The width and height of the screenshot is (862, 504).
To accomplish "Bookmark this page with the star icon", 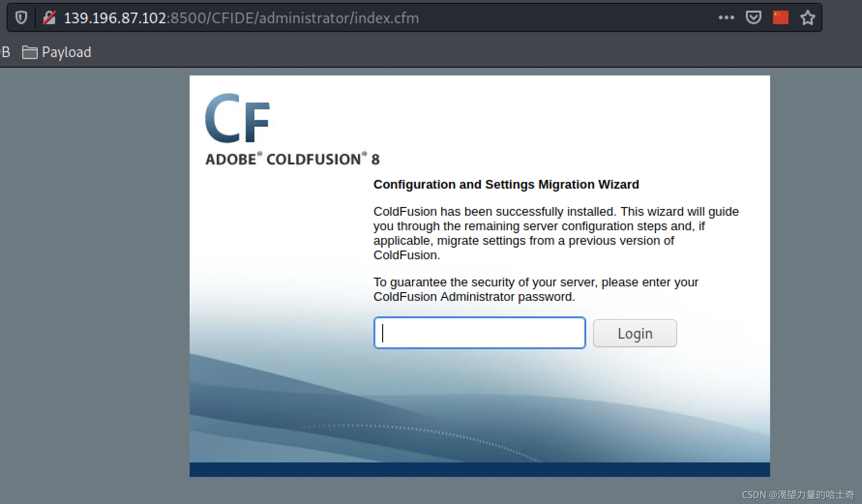I will tap(807, 18).
